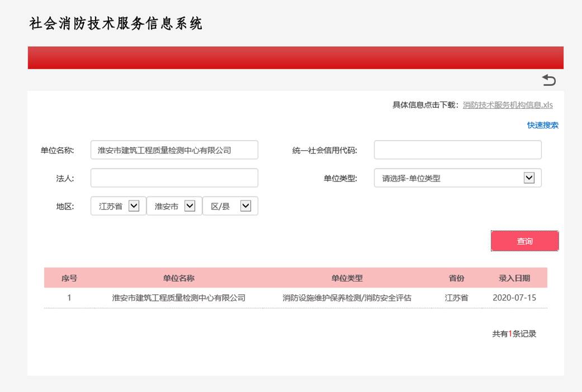Open the 快速搜索 quick search link

(541, 125)
